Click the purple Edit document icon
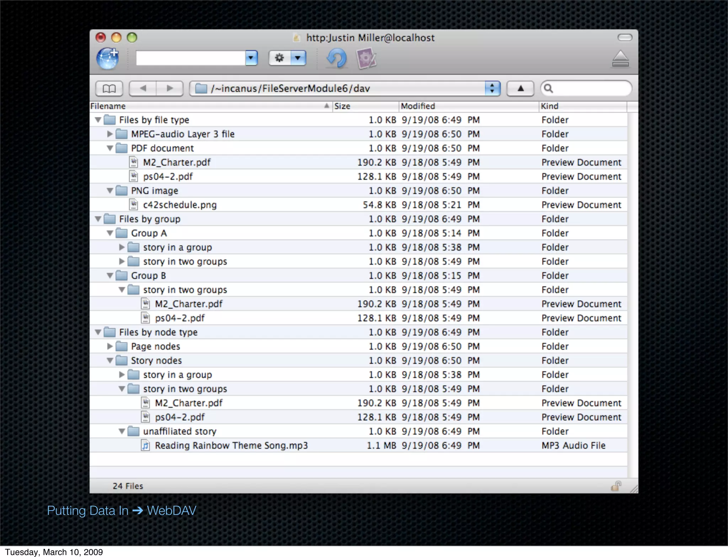This screenshot has height=560, width=728. [x=366, y=59]
